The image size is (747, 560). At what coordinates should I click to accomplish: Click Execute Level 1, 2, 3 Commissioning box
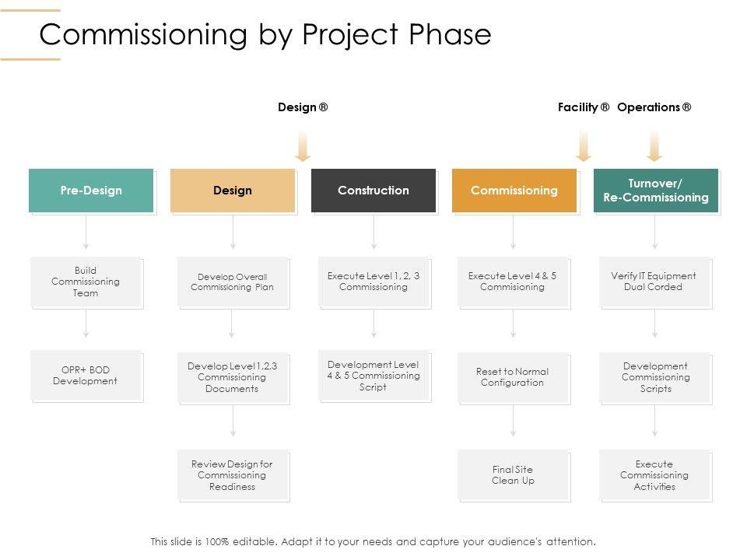373,282
